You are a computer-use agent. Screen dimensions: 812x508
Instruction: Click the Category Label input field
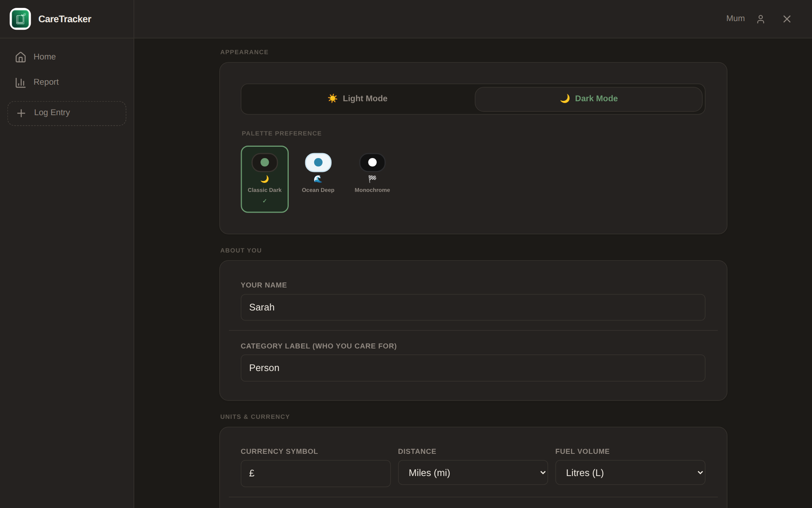click(x=473, y=368)
